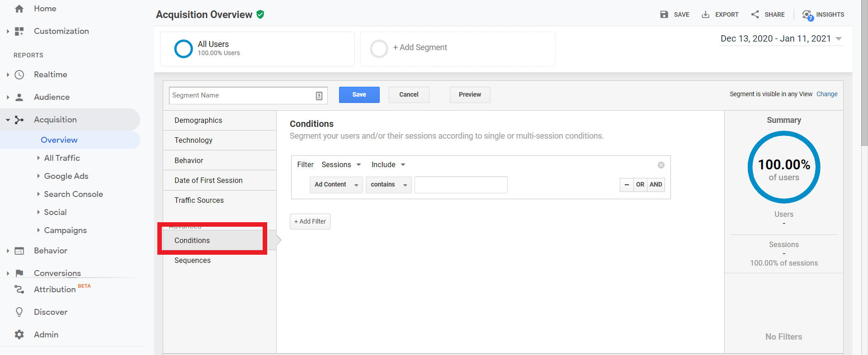Open the Insights icon with badge
Screen dimensions: 868x355
tap(808, 15)
